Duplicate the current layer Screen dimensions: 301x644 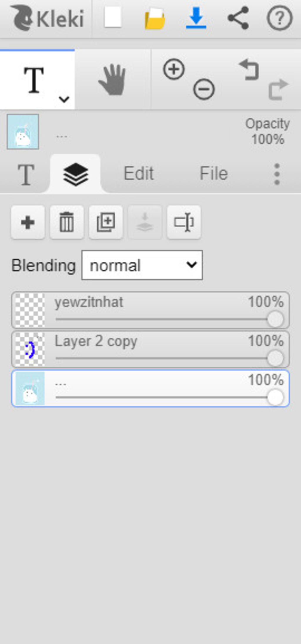click(x=106, y=222)
